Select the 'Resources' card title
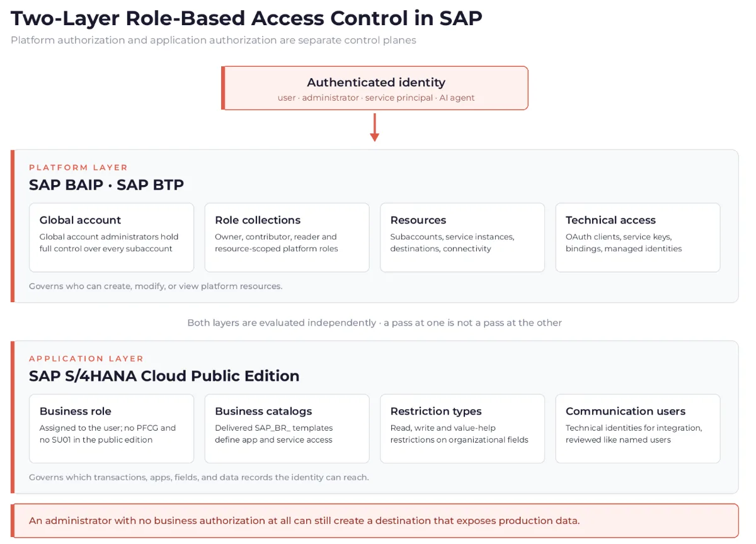Viewport: 756px width, 544px height. (x=418, y=220)
